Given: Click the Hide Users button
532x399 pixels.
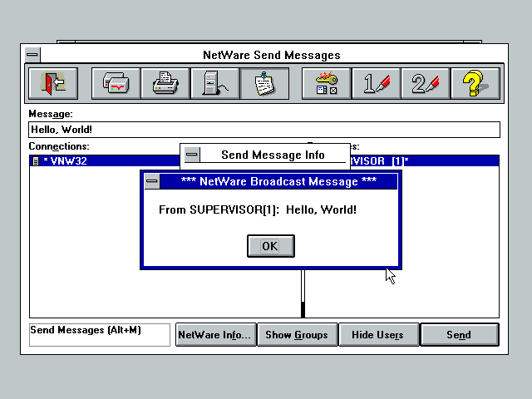Looking at the screenshot, I should coord(379,335).
